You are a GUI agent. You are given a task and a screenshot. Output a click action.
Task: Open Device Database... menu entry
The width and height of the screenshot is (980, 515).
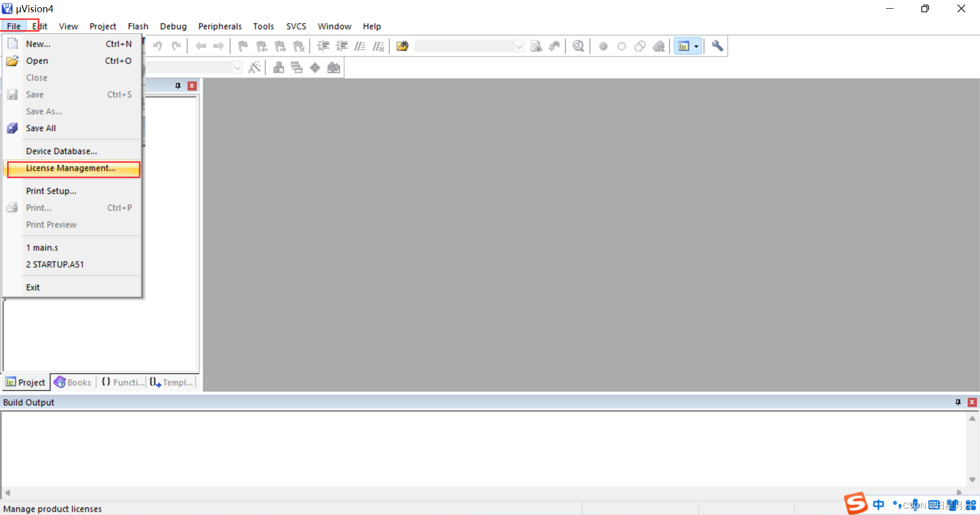[72, 151]
